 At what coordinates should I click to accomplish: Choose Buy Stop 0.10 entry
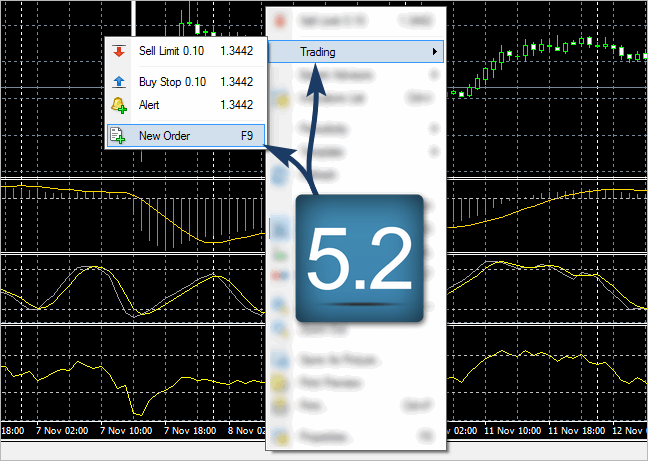click(172, 82)
